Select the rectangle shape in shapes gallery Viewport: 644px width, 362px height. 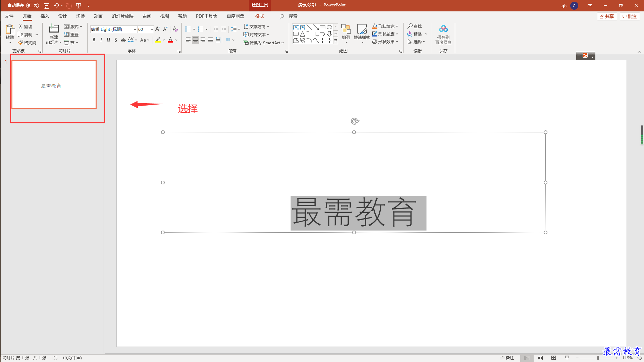click(x=323, y=27)
